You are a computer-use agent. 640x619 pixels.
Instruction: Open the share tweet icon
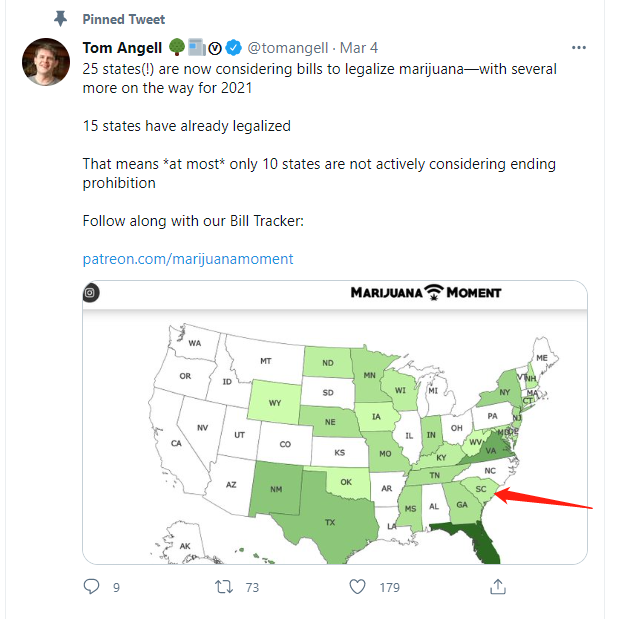click(497, 587)
